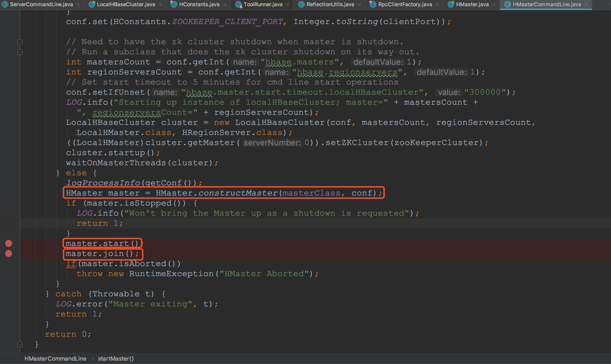This screenshot has height=364, width=611.
Task: Close the RpcClientFactory.java tab
Action: [437, 5]
